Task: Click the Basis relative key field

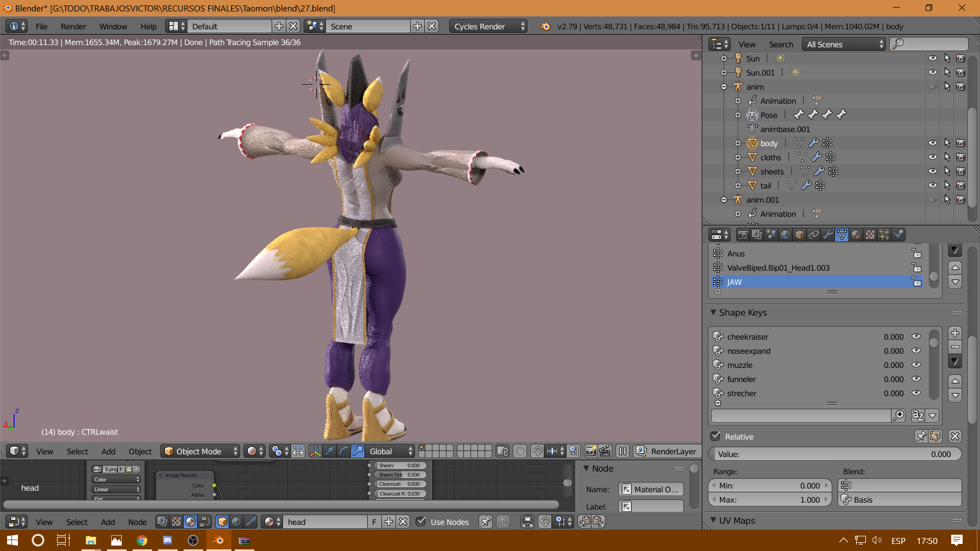Action: [900, 499]
